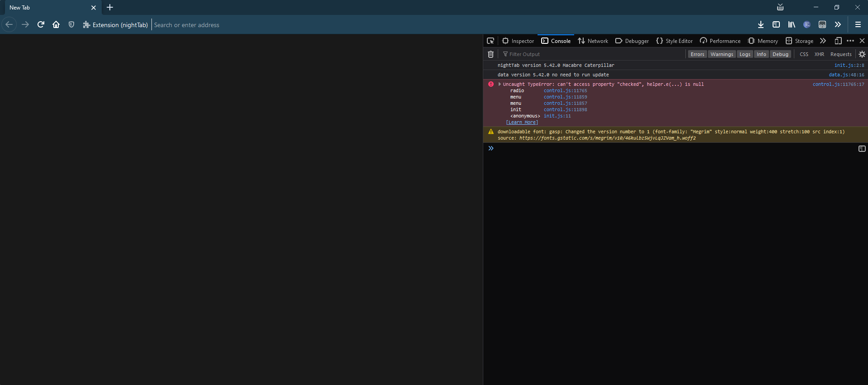Collapse the Uncaught TypeError stack trace
This screenshot has height=385, width=868.
[x=500, y=84]
